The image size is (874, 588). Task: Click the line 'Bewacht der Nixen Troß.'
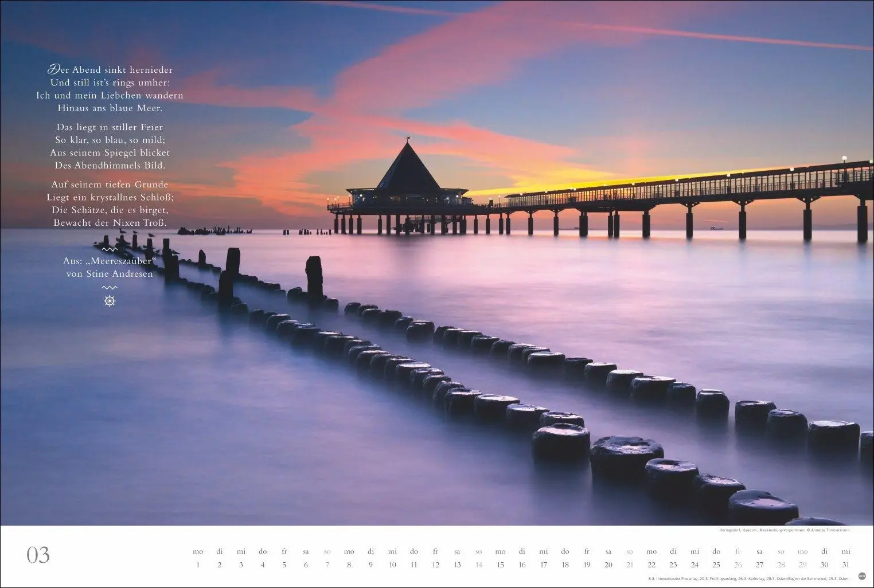pyautogui.click(x=110, y=222)
